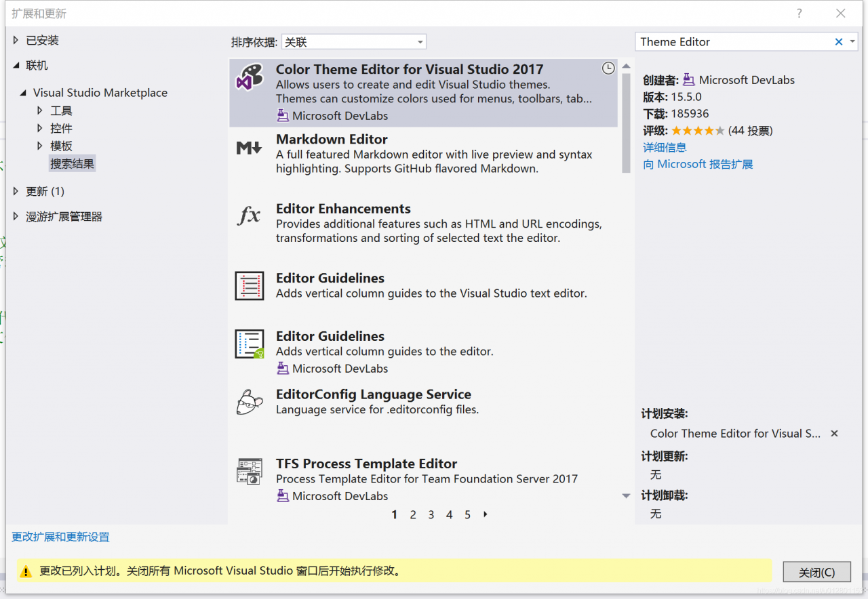This screenshot has width=868, height=599.
Task: Select the Editor Enhancements result title
Action: point(343,209)
